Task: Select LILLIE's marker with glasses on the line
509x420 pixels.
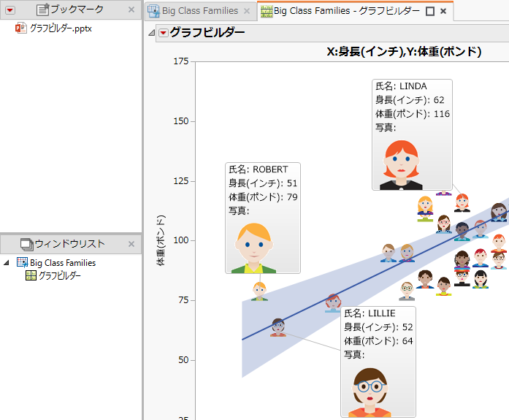Action: [x=278, y=327]
